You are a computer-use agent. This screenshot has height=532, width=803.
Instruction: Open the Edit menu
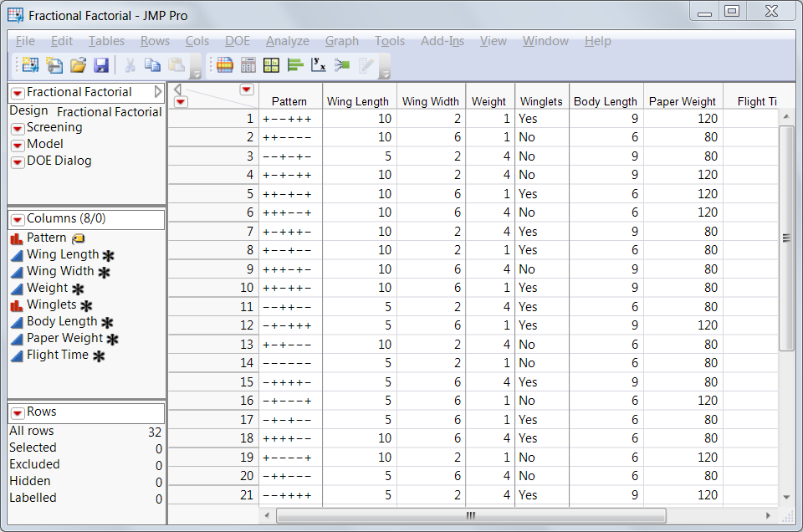coord(62,41)
